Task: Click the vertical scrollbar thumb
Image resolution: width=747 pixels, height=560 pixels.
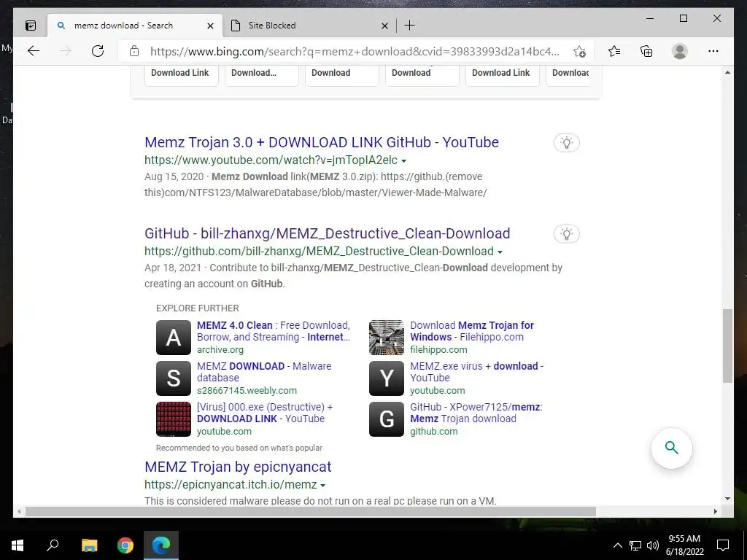Action: pyautogui.click(x=727, y=346)
